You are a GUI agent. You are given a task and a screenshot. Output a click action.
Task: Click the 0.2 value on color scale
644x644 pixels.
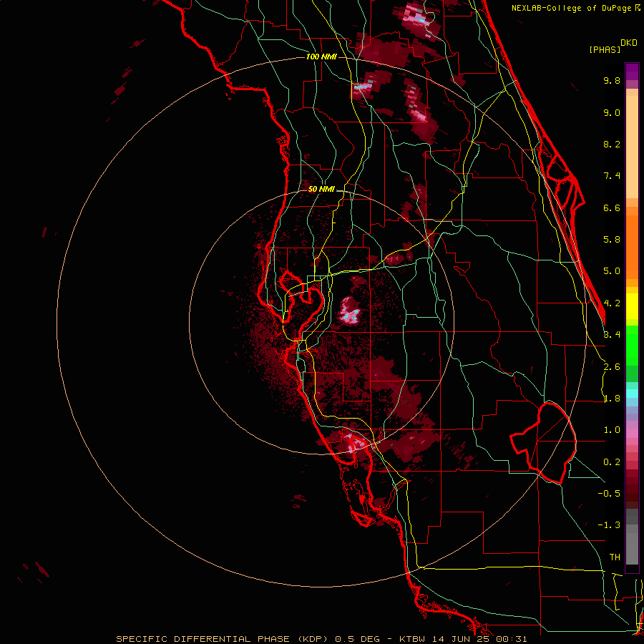click(x=612, y=462)
